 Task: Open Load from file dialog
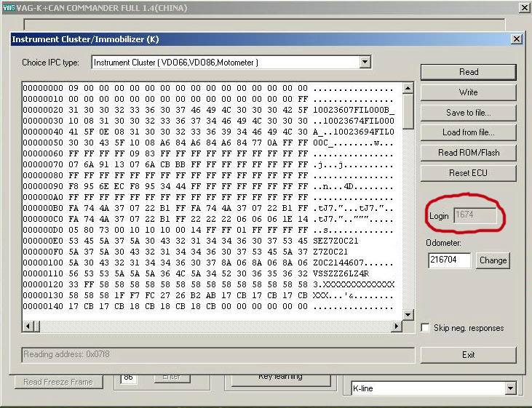468,132
